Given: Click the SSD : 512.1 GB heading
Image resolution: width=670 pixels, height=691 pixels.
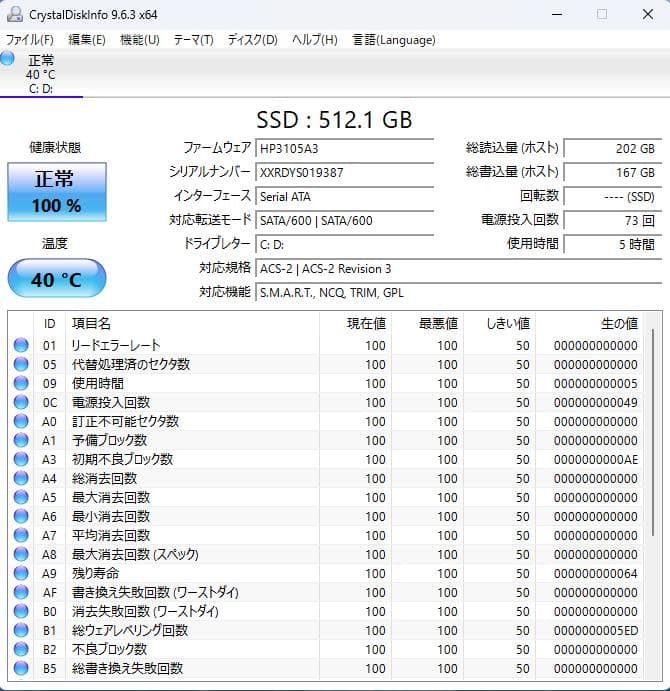Looking at the screenshot, I should (335, 119).
